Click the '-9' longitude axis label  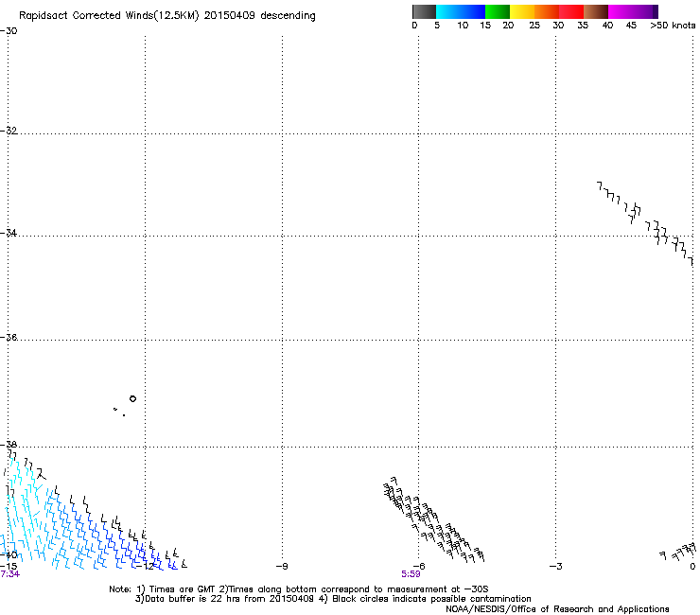282,567
